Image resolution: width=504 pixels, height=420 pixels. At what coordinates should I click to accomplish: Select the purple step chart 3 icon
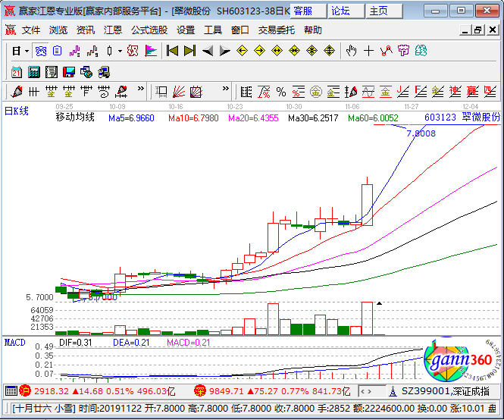click(74, 51)
